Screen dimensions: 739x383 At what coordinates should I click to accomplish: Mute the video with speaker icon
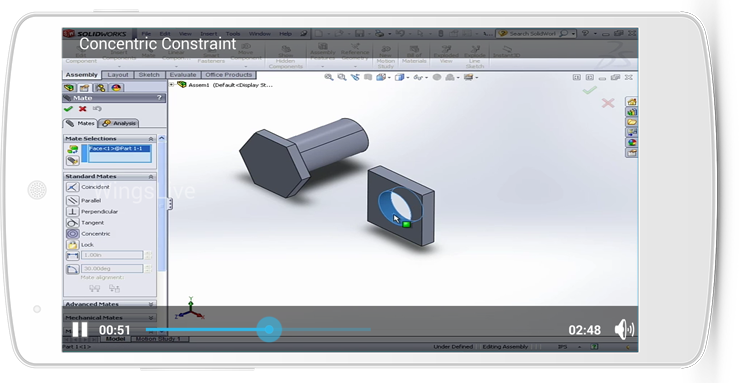[x=624, y=329]
